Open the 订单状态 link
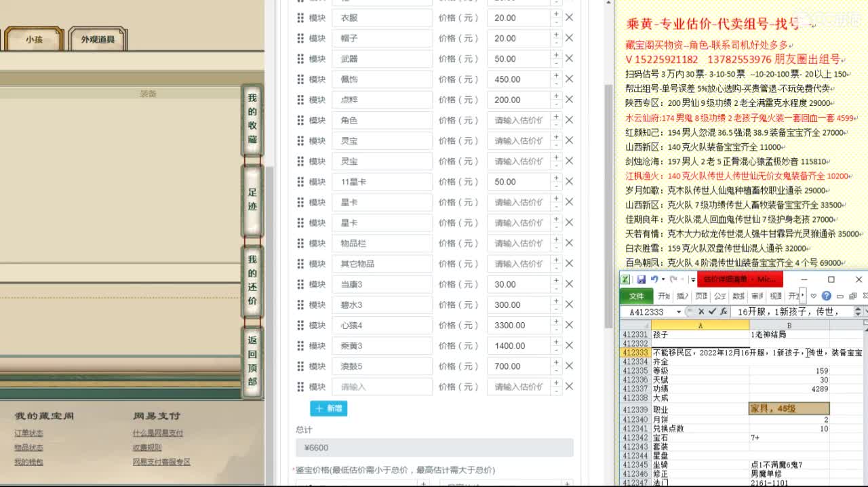This screenshot has height=487, width=868. click(28, 433)
